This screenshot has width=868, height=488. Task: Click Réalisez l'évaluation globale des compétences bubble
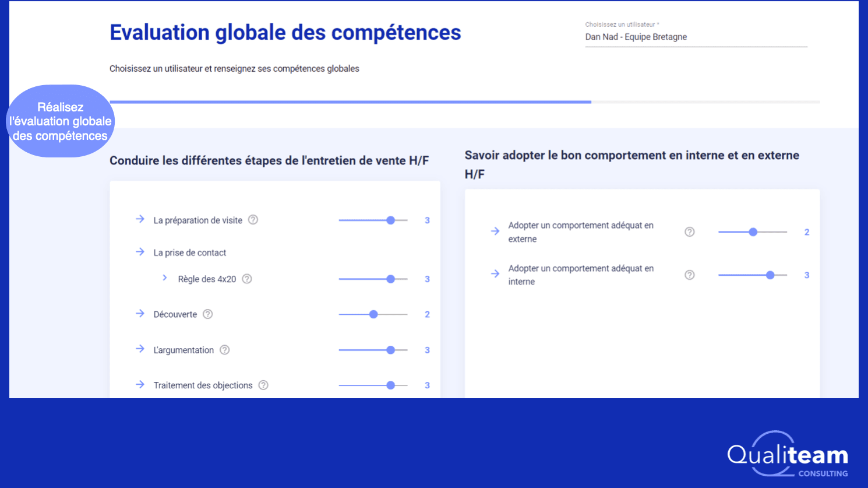coord(61,121)
